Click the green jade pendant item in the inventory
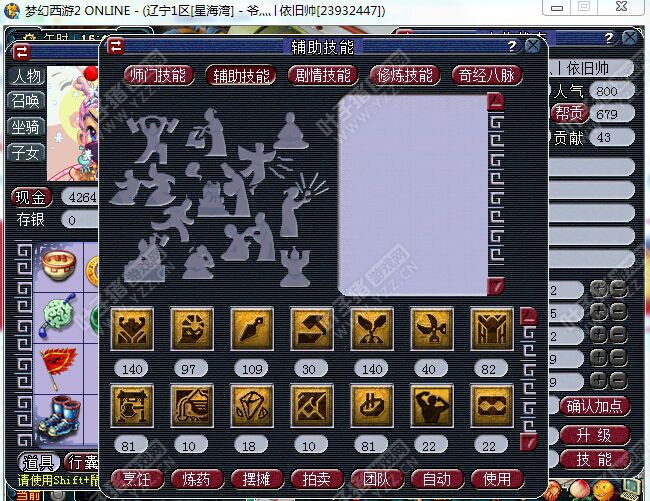Screen dimensions: 650x501 point(59,317)
